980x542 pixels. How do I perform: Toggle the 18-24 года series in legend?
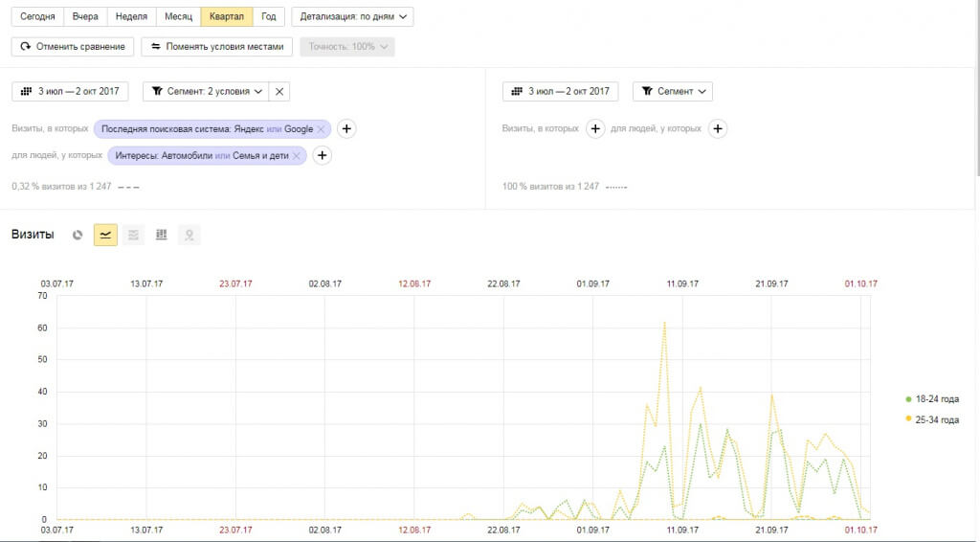931,399
